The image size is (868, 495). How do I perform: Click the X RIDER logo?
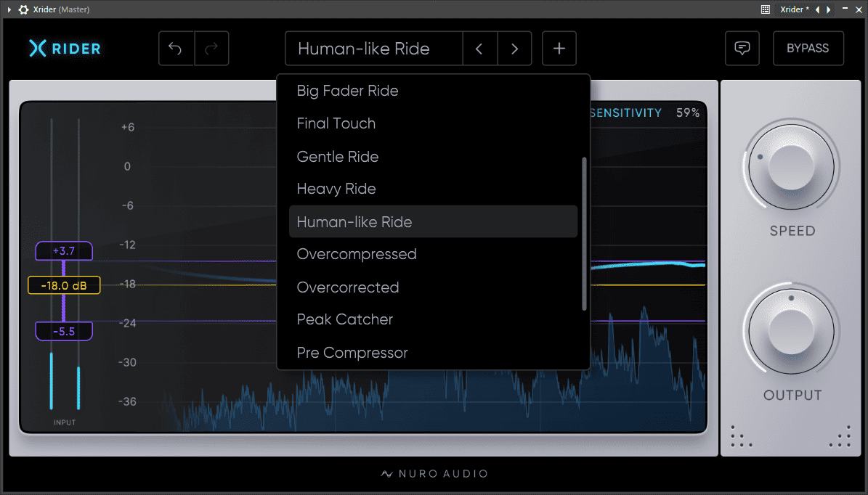click(x=65, y=49)
